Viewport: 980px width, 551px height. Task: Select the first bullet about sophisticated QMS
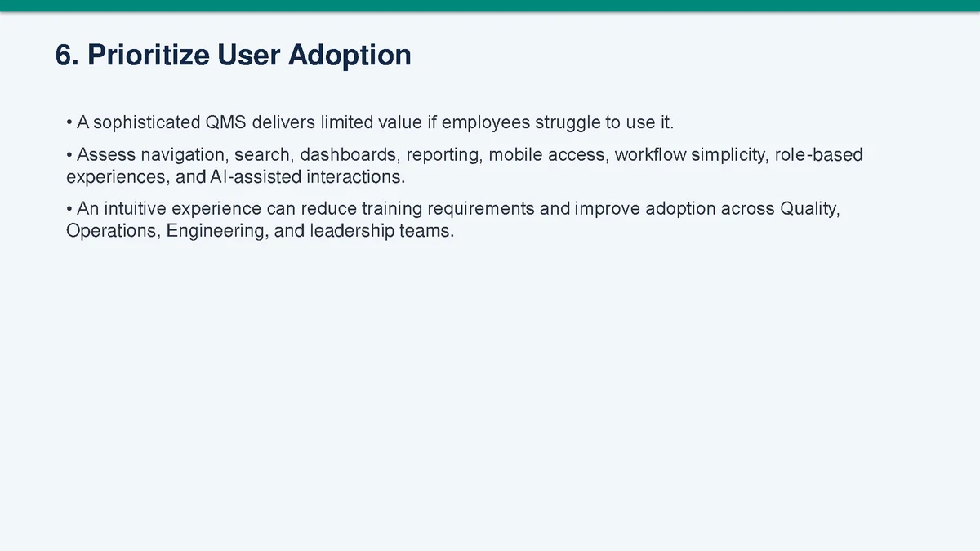369,123
